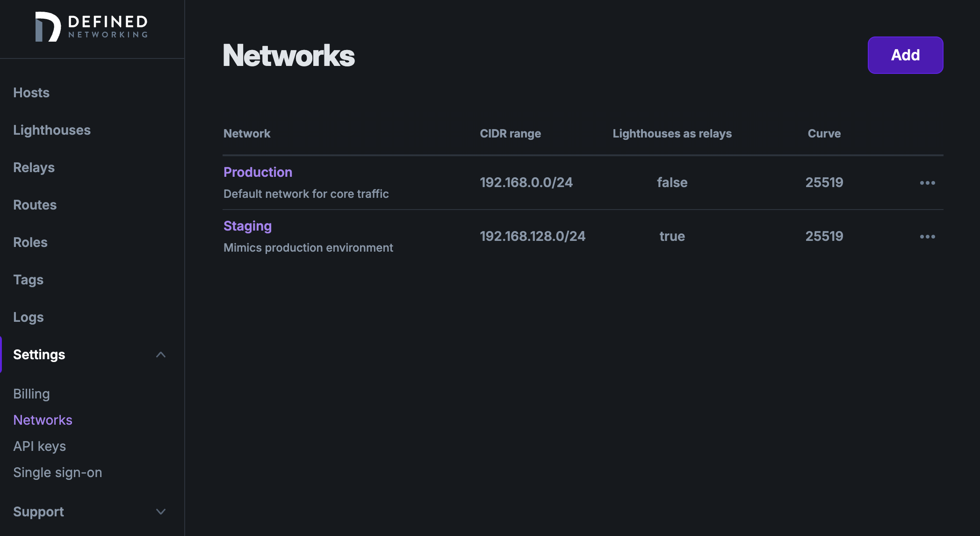
Task: Click the Add network button
Action: coord(905,55)
